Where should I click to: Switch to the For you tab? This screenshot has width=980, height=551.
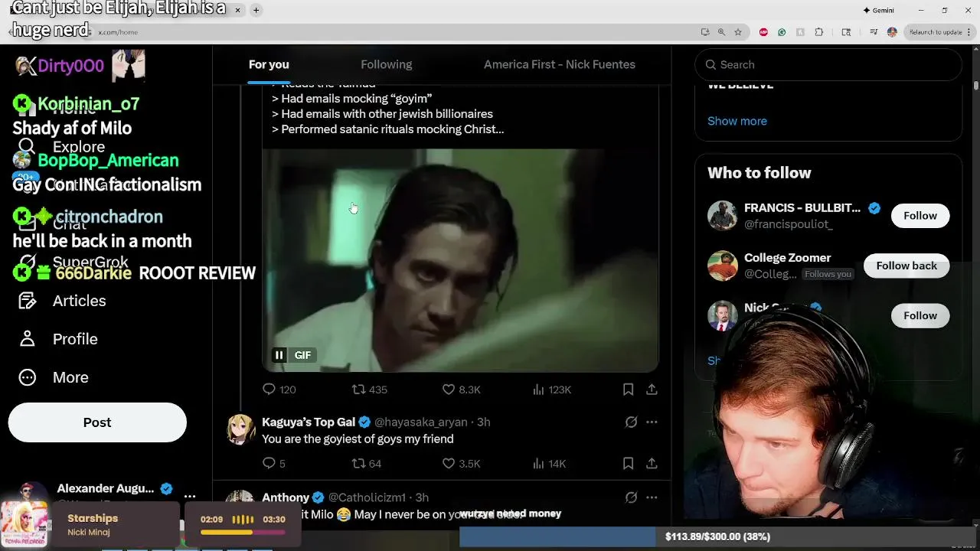point(269,64)
